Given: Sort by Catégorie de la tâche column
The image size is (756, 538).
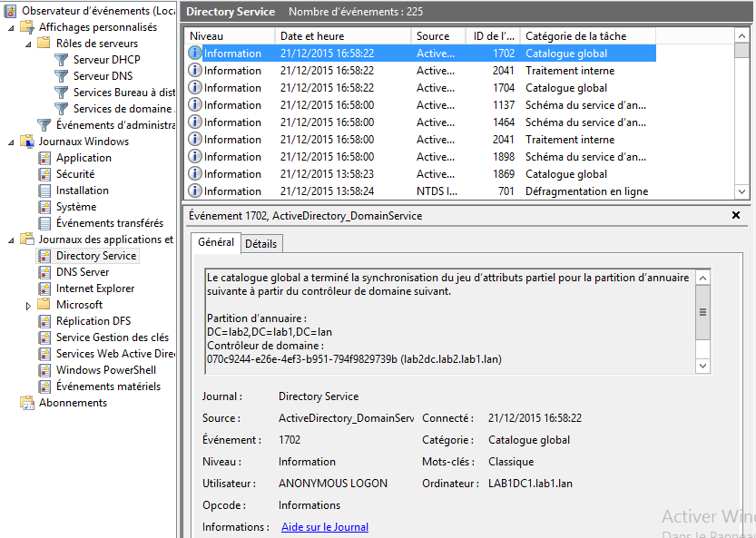Looking at the screenshot, I should point(588,36).
